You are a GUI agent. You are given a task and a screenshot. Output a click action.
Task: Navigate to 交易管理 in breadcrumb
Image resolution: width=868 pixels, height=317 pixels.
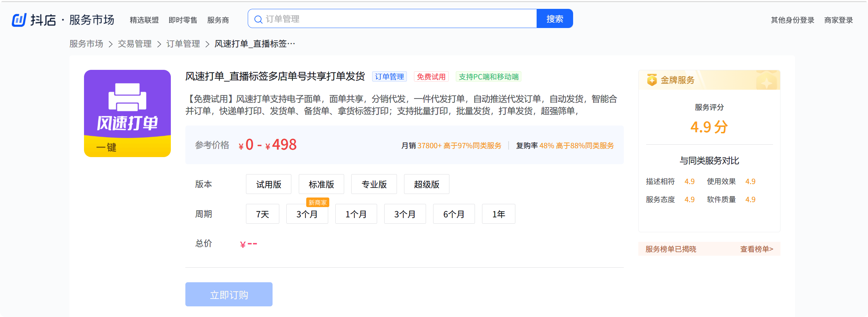point(135,44)
